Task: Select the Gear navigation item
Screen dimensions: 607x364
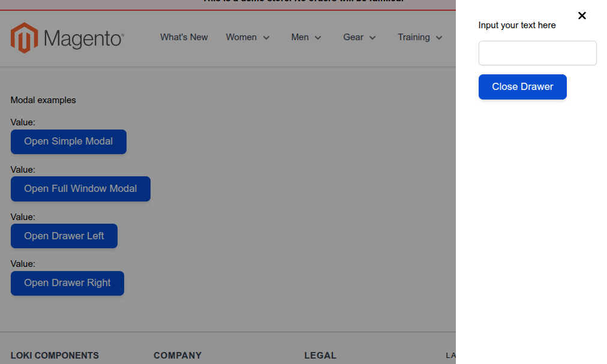Action: click(x=353, y=37)
